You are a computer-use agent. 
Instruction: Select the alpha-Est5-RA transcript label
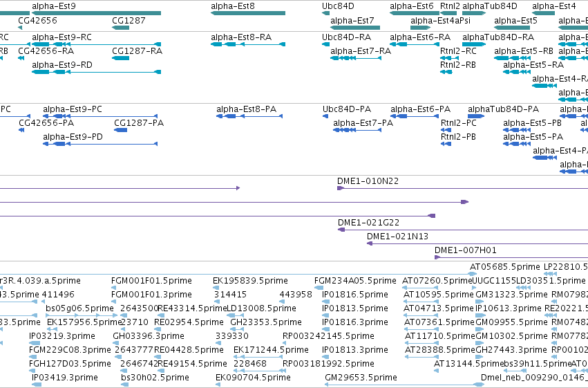(x=533, y=65)
